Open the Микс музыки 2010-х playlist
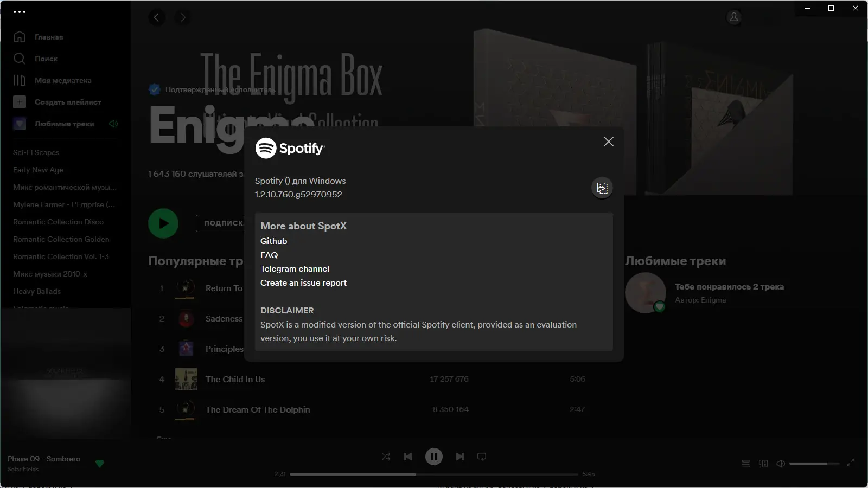This screenshot has height=488, width=868. (50, 274)
